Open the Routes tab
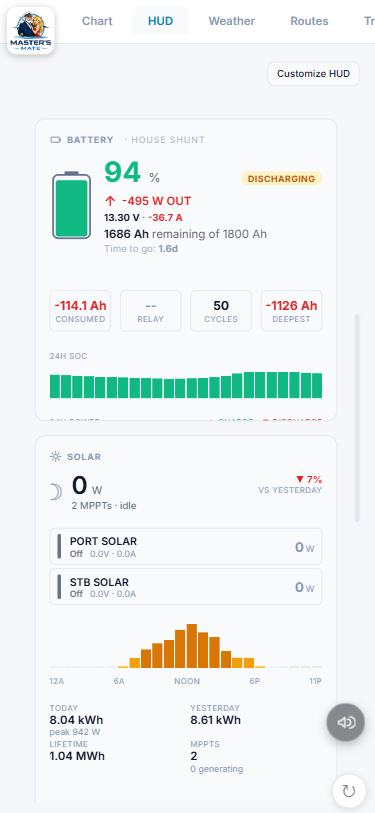 pyautogui.click(x=309, y=21)
